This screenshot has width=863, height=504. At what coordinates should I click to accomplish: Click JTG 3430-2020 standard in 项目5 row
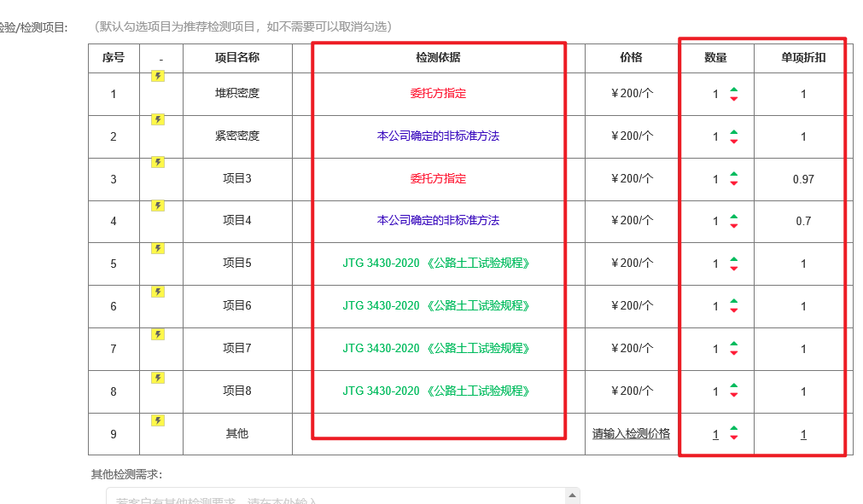(437, 264)
